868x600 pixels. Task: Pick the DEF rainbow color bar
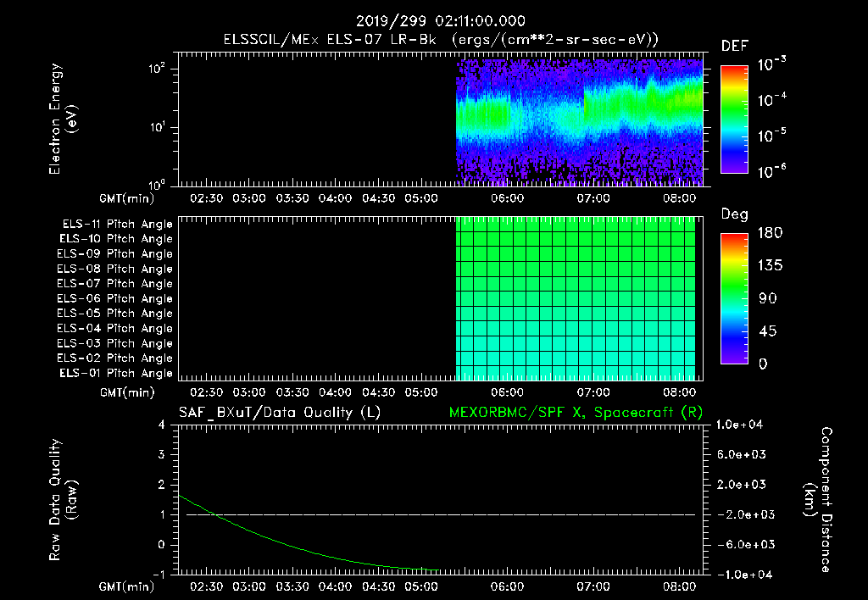click(x=734, y=119)
